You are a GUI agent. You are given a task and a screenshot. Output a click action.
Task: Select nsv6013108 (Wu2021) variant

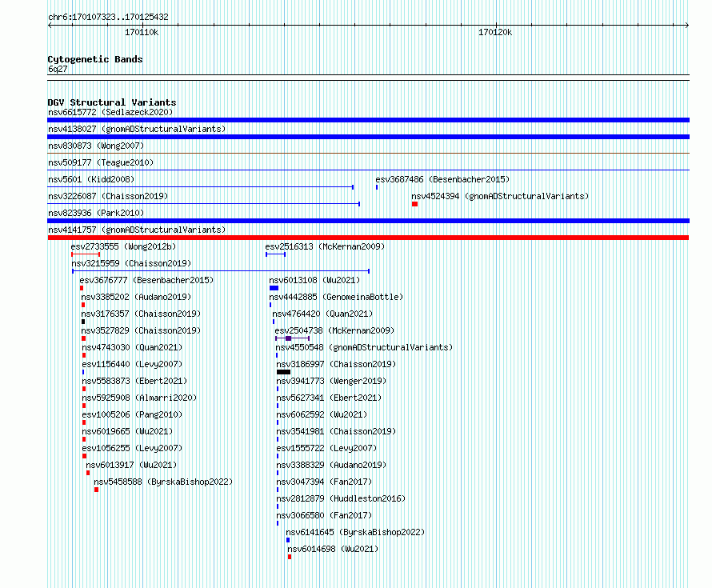(314, 280)
